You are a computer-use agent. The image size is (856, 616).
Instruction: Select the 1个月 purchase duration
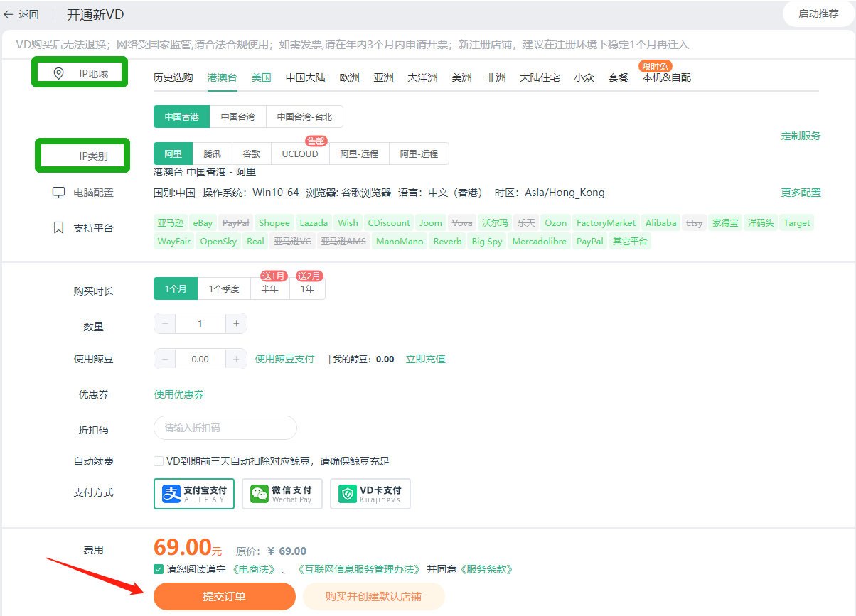click(x=176, y=288)
